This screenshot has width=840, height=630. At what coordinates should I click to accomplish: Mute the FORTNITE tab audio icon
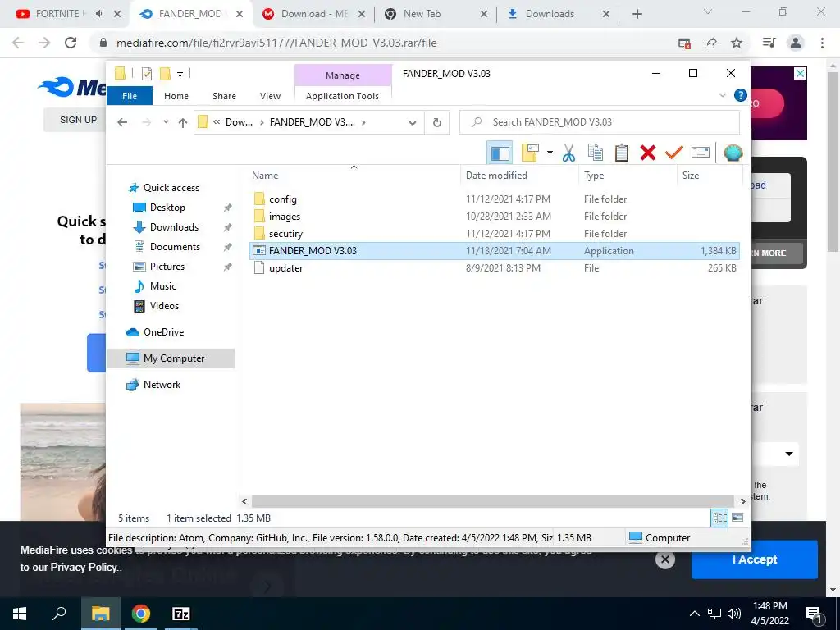[x=99, y=13]
